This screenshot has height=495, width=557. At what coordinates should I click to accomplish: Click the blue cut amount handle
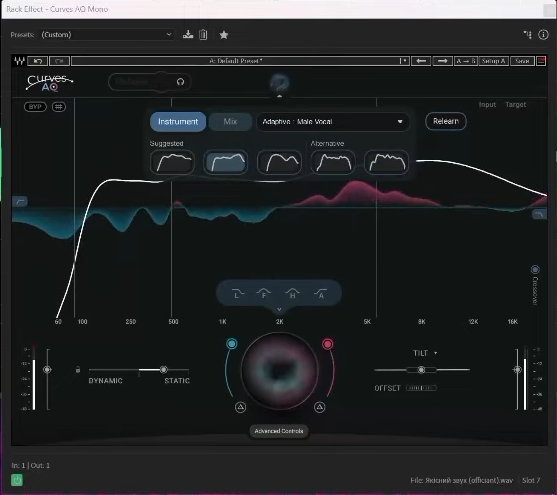(232, 344)
